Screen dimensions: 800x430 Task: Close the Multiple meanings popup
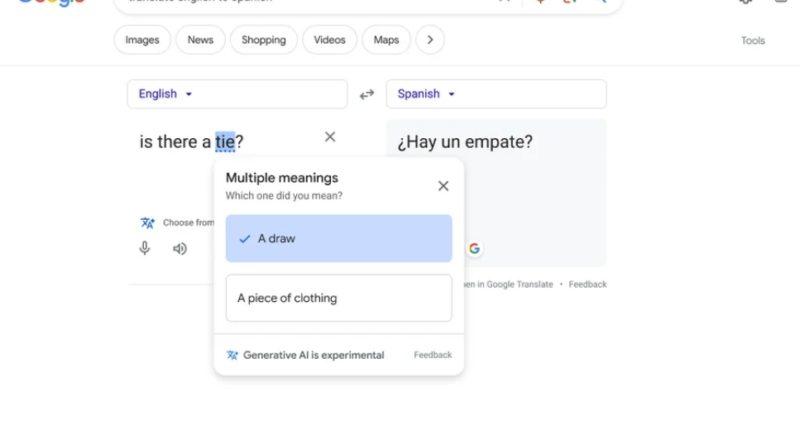pyautogui.click(x=444, y=186)
